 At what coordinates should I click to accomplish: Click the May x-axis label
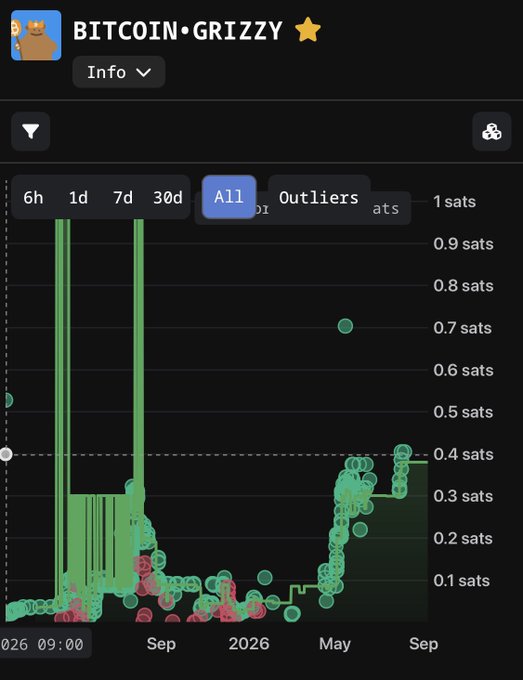tap(335, 644)
